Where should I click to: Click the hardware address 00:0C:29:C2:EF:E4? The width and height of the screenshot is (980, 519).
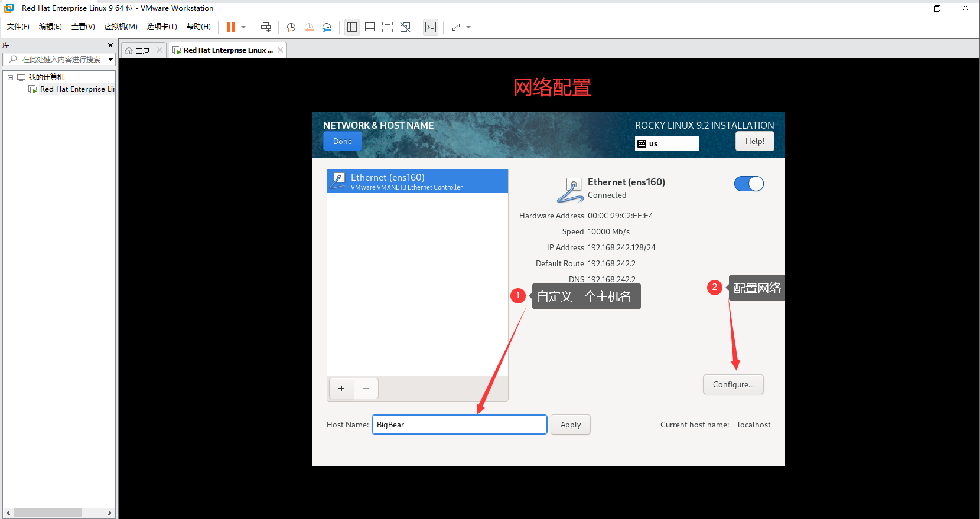(x=620, y=216)
